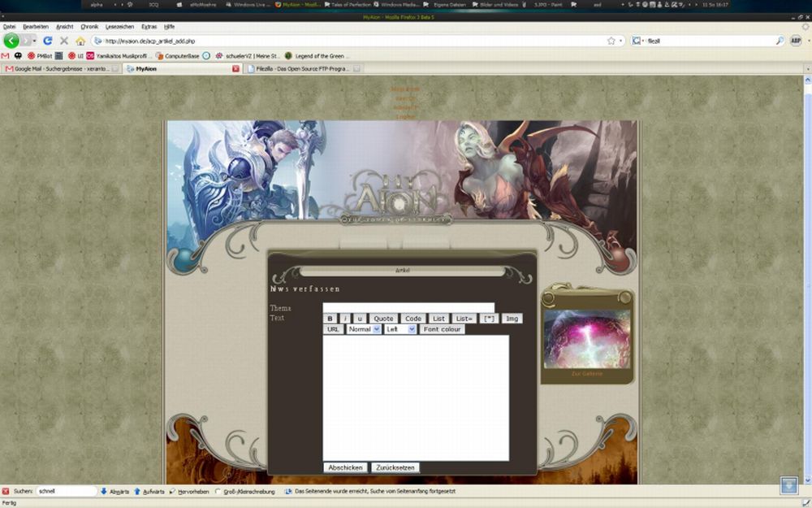Go to the browser home page icon
Image resolution: width=812 pixels, height=508 pixels.
(x=80, y=41)
